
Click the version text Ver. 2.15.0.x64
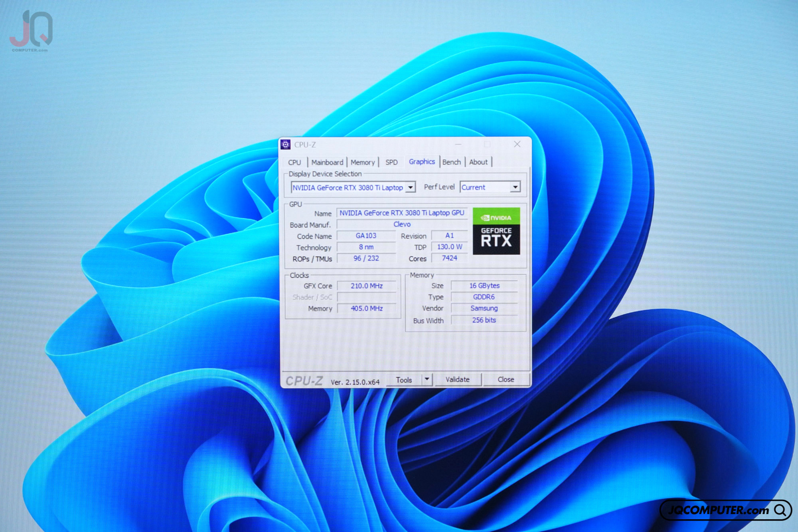coord(355,382)
